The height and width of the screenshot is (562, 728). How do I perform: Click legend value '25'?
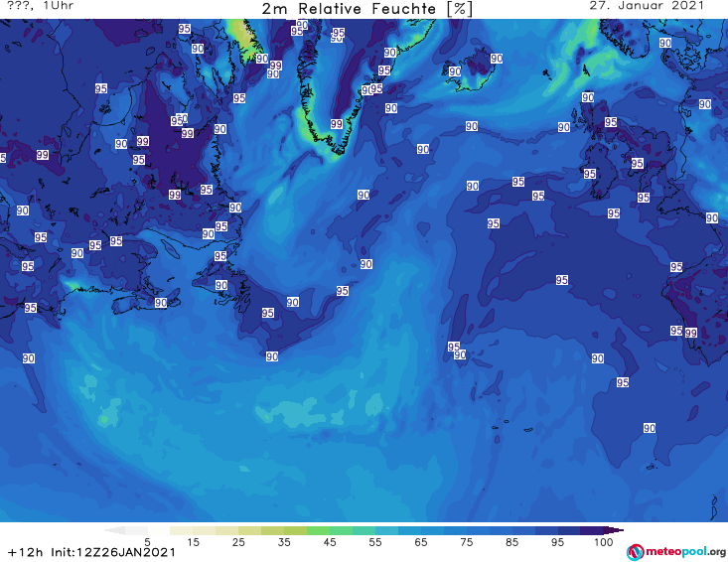click(238, 542)
